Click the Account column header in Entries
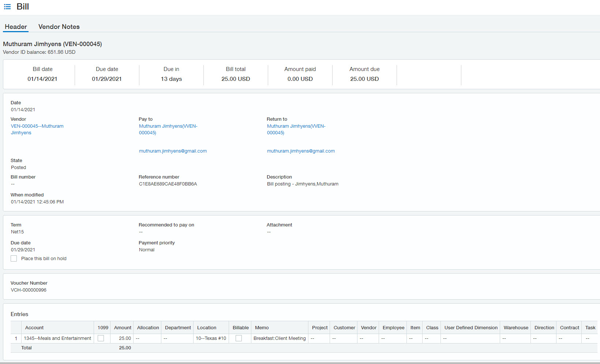The height and width of the screenshot is (364, 600). click(34, 328)
